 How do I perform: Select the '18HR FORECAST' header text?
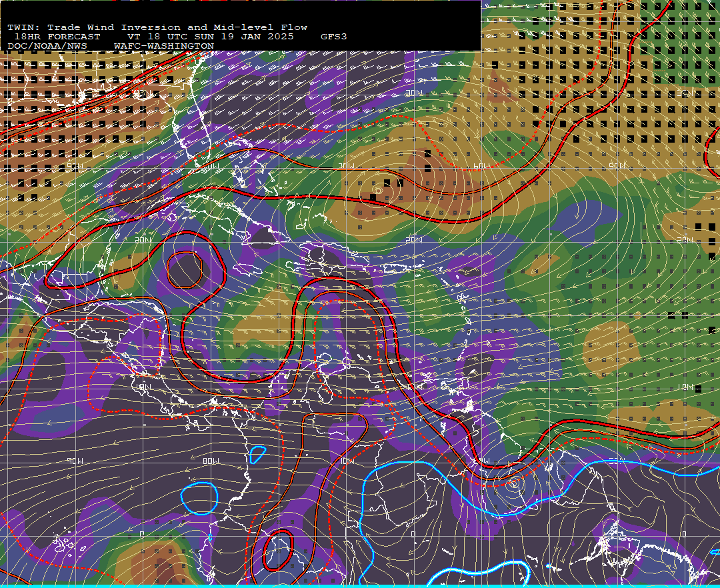57,37
